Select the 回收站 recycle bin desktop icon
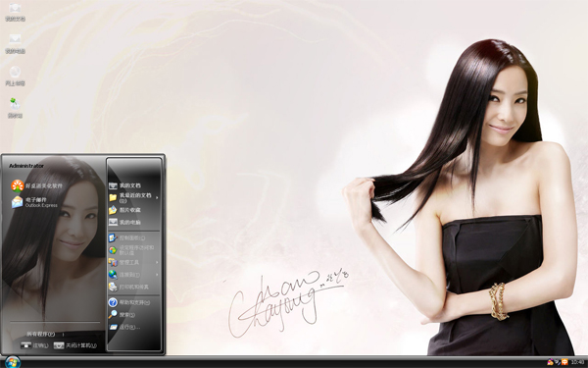This screenshot has height=368, width=588. (15, 108)
